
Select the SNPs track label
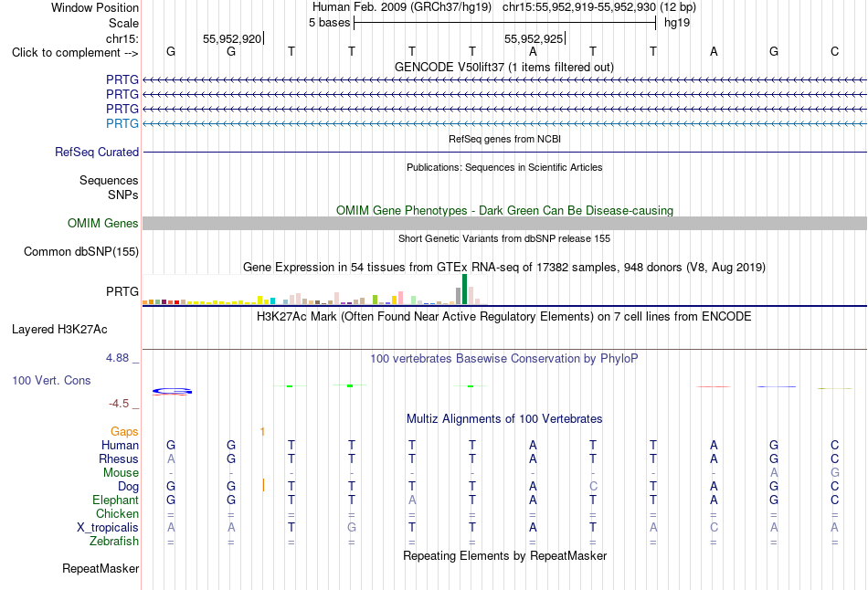(123, 195)
